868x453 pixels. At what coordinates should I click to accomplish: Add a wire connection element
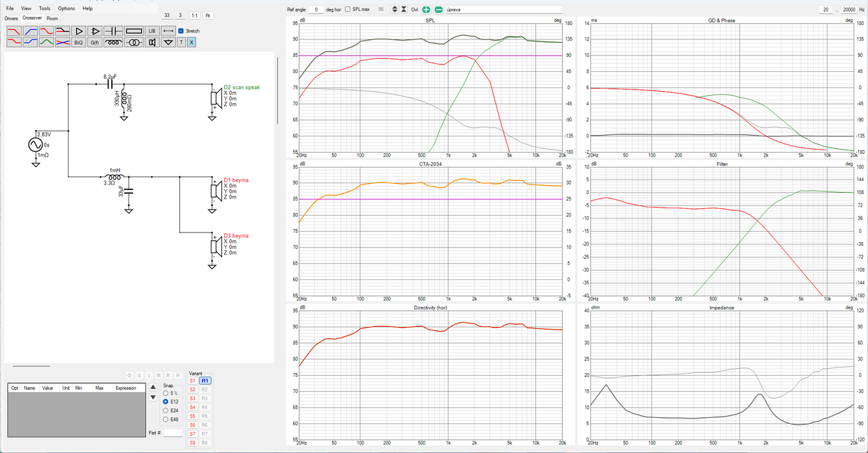[169, 31]
